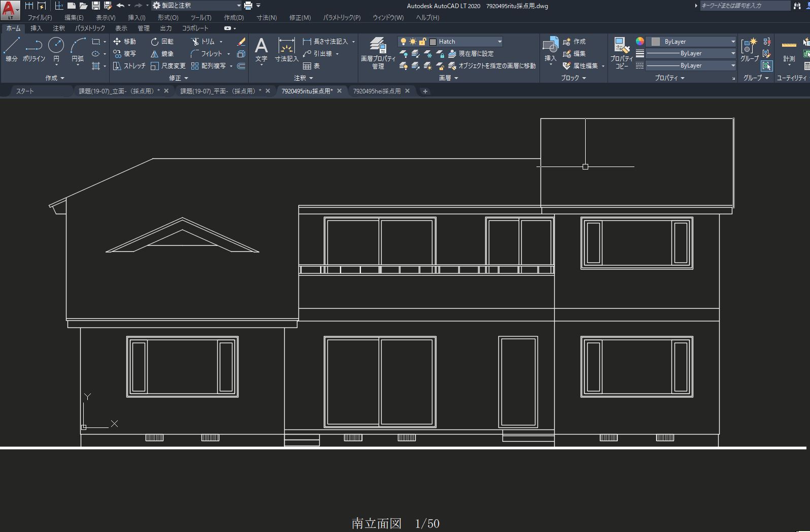810x532 pixels.
Task: Expand the 修正 panel
Action: (x=179, y=78)
